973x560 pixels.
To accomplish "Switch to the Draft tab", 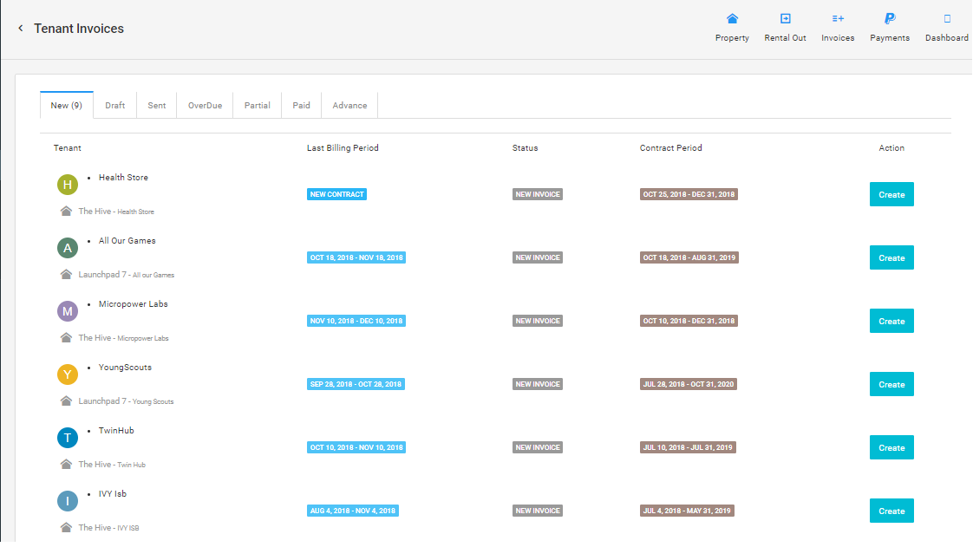I will pos(115,106).
